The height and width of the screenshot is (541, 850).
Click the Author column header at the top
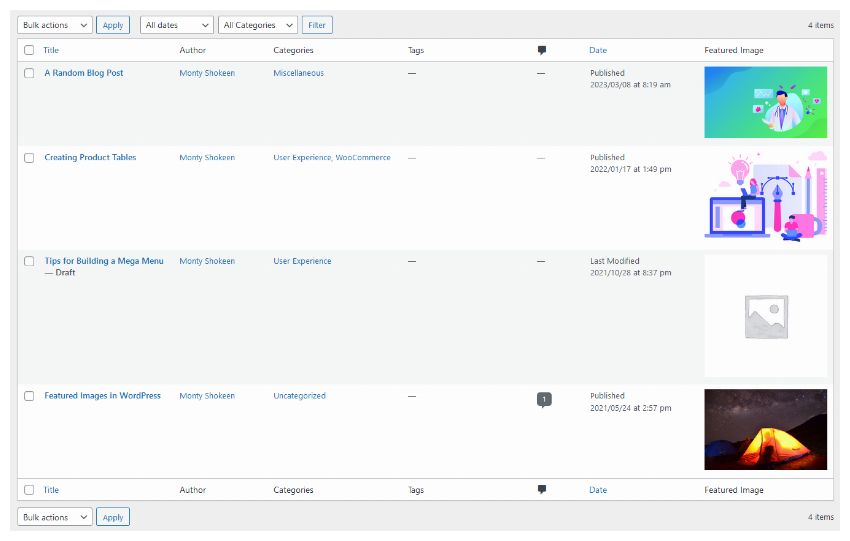point(192,50)
